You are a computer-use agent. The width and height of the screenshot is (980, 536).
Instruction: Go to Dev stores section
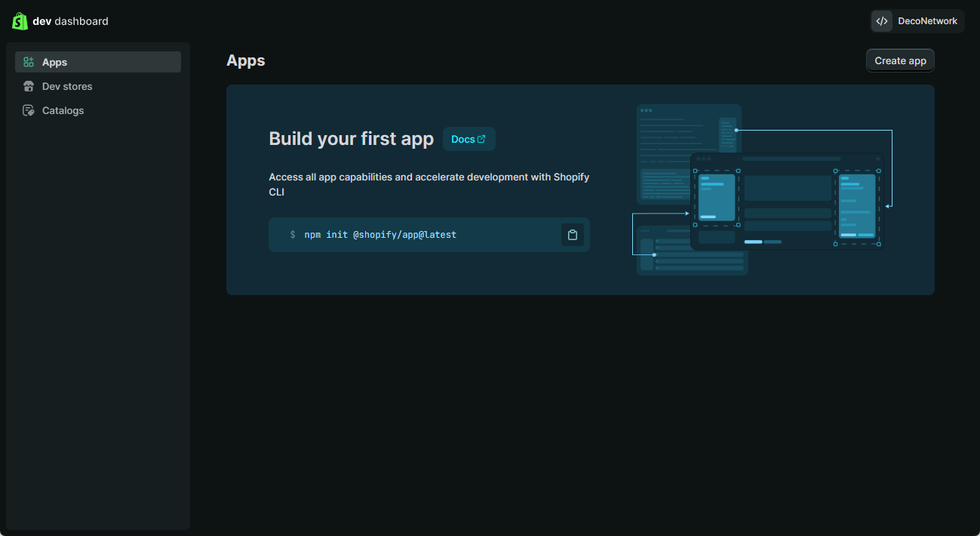point(98,86)
